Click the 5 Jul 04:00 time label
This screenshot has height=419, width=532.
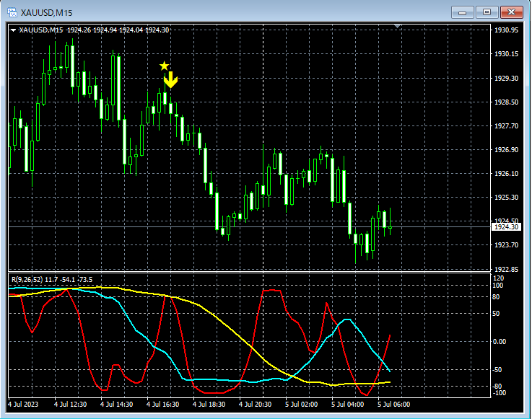[x=347, y=405]
